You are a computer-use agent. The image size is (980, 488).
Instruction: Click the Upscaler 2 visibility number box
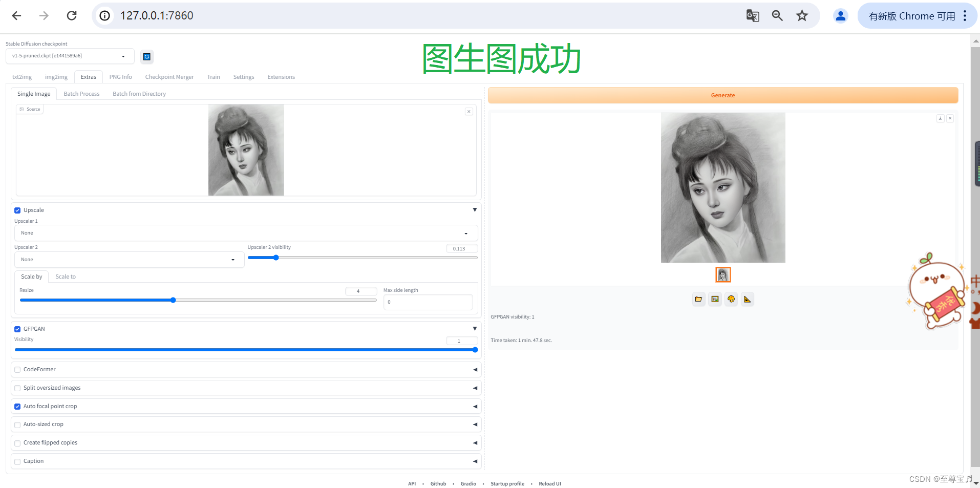(x=462, y=248)
